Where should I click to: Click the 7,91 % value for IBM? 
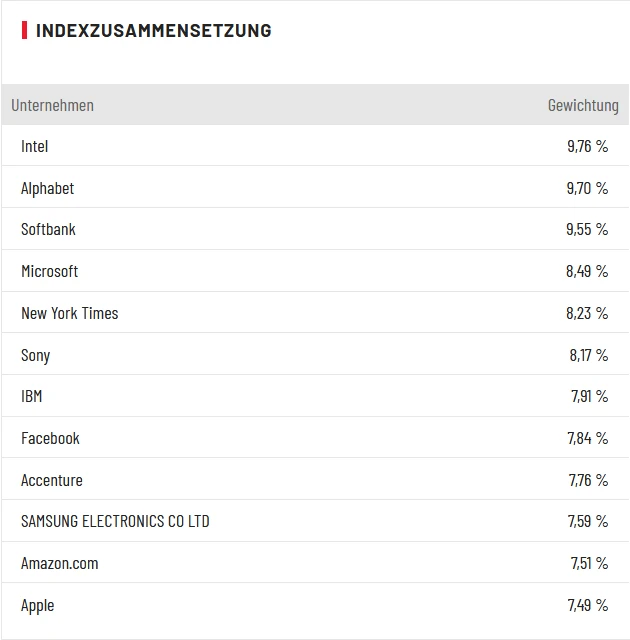(589, 396)
